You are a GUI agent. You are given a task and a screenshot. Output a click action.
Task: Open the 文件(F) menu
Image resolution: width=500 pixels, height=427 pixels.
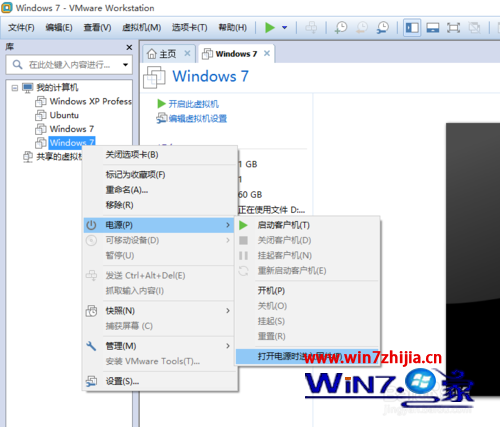tap(21, 27)
